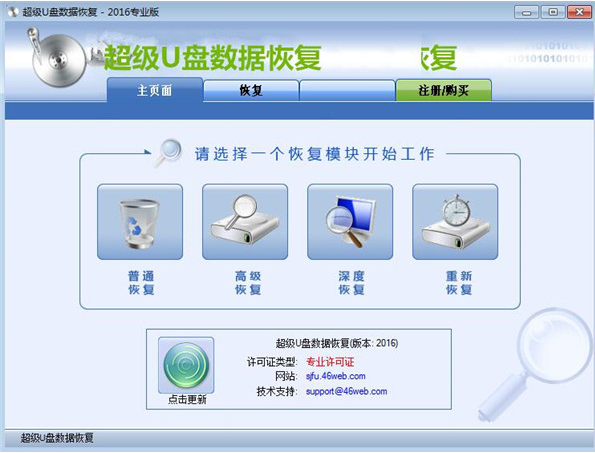This screenshot has width=595, height=453.
Task: Click the 点击更新 label
Action: pos(187,399)
